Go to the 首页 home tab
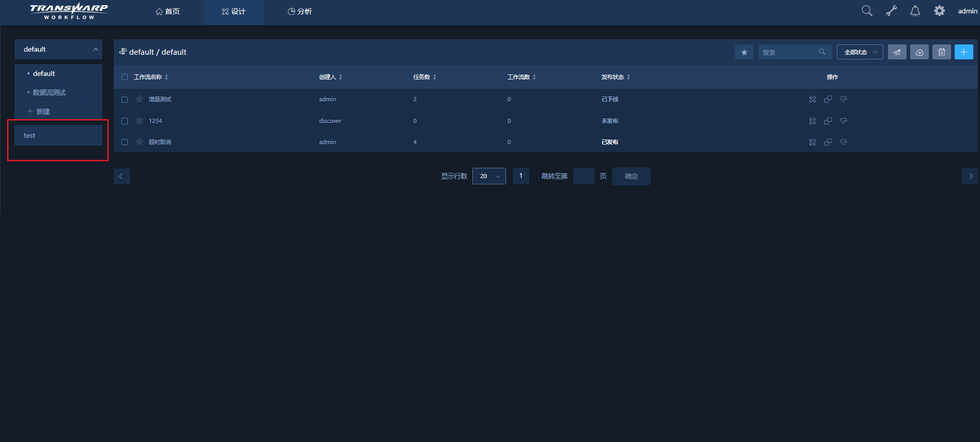 tap(167, 11)
